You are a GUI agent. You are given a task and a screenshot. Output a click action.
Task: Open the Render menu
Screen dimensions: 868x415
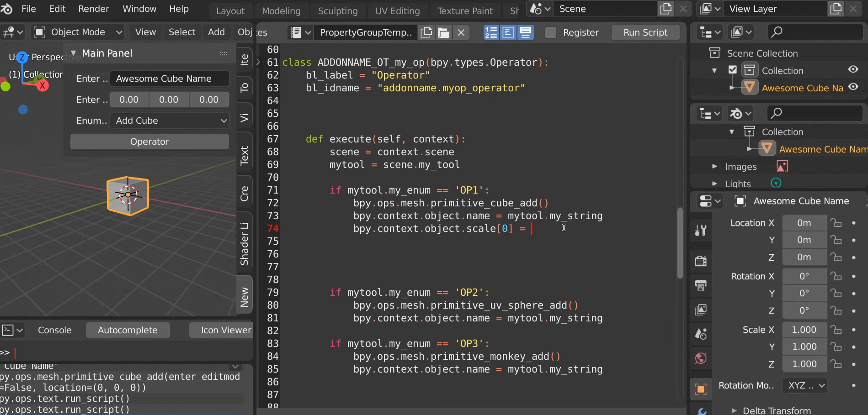coord(93,9)
